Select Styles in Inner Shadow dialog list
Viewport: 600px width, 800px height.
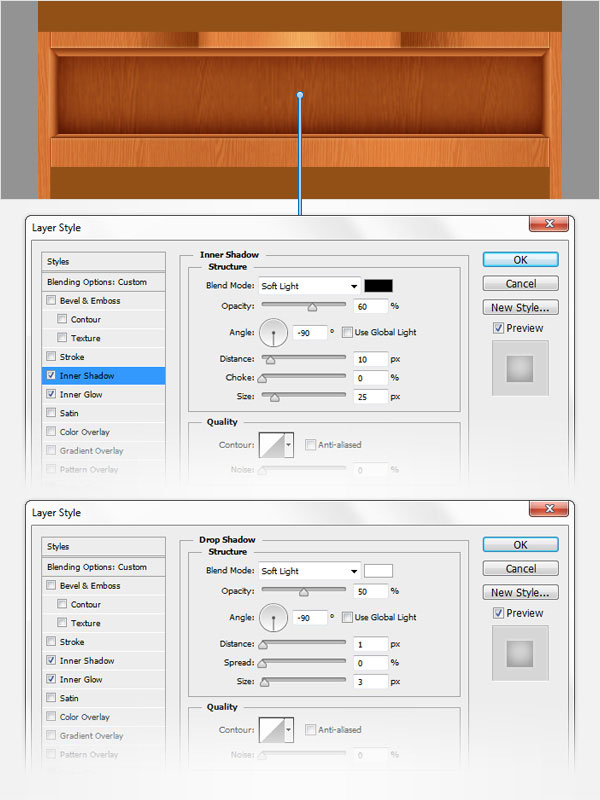coord(104,261)
